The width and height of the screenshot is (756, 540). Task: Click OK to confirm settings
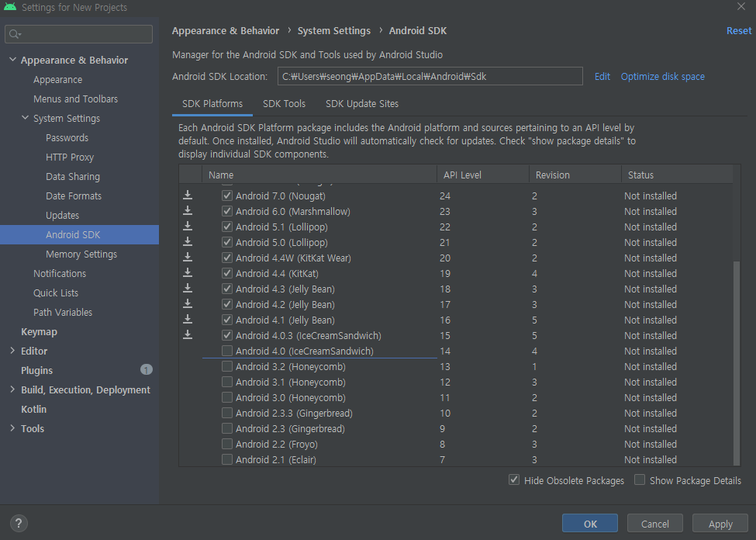(589, 524)
